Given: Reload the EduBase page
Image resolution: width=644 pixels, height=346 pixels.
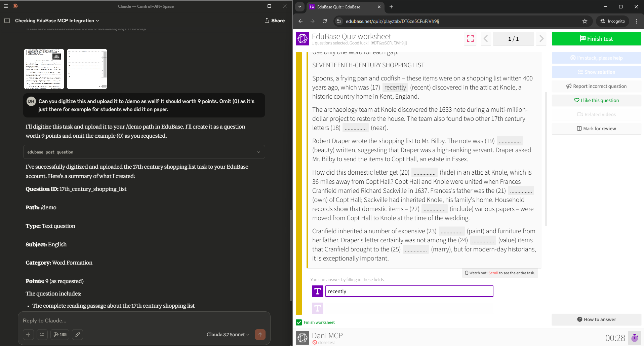Looking at the screenshot, I should pyautogui.click(x=325, y=21).
